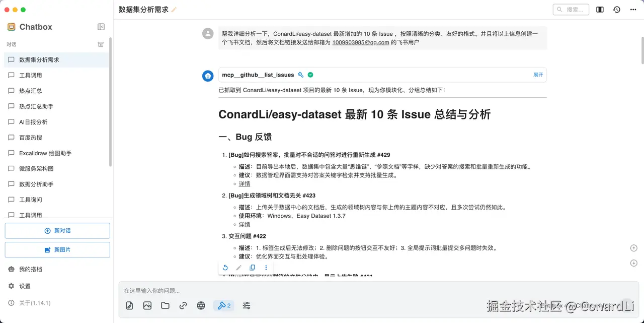
Task: Expand the tool call with 展开
Action: click(538, 75)
